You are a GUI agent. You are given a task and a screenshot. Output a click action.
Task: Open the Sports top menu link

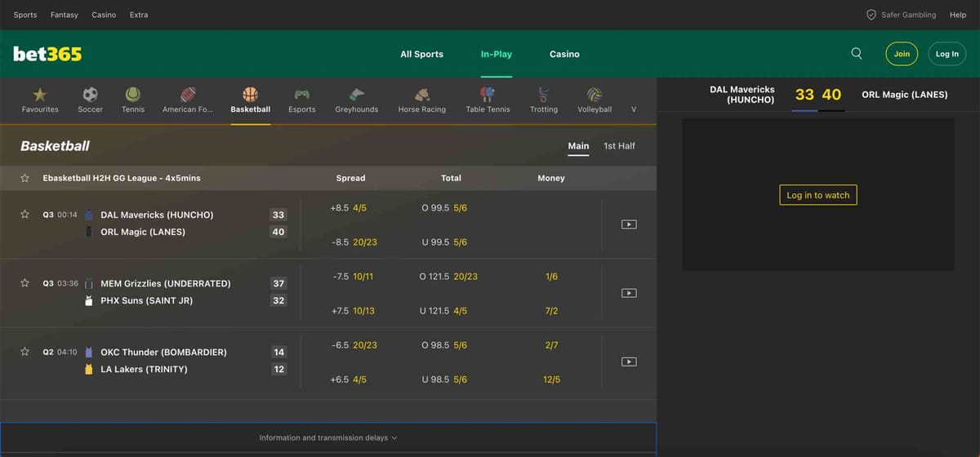(25, 15)
